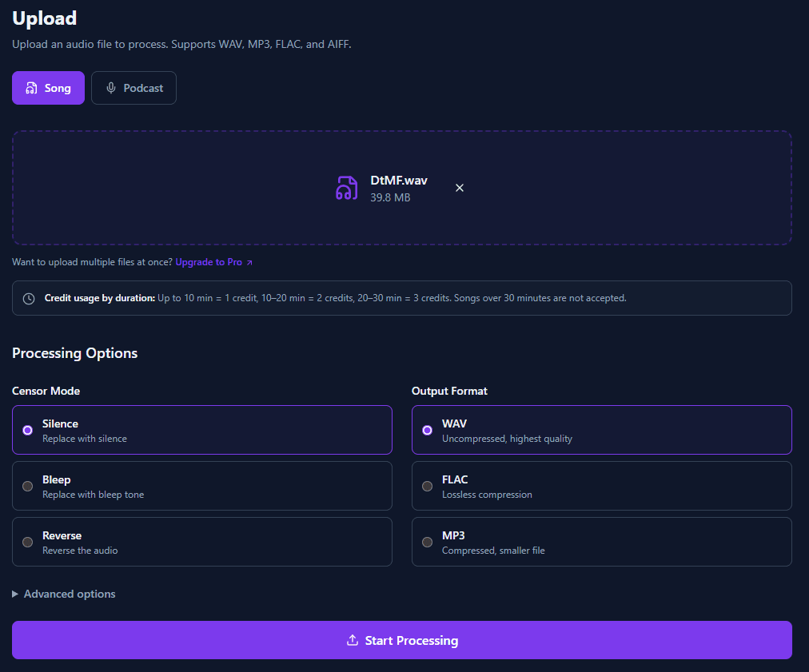Remove DtMF.wav using the X icon
This screenshot has height=672, width=809.
(x=460, y=187)
